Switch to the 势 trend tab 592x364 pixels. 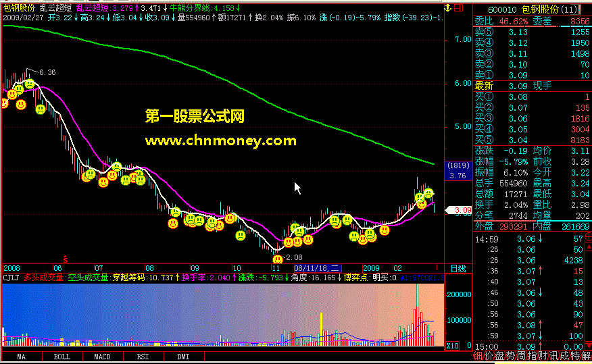point(510,356)
